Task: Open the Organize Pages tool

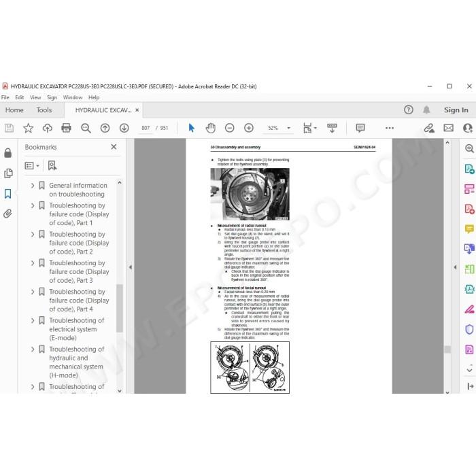Action: (469, 189)
